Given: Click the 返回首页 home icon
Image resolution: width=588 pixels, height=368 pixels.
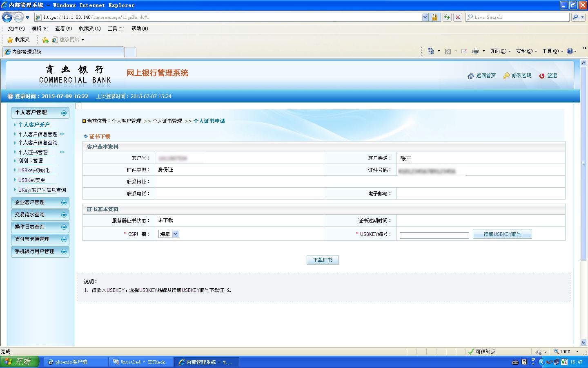Looking at the screenshot, I should click(x=471, y=76).
